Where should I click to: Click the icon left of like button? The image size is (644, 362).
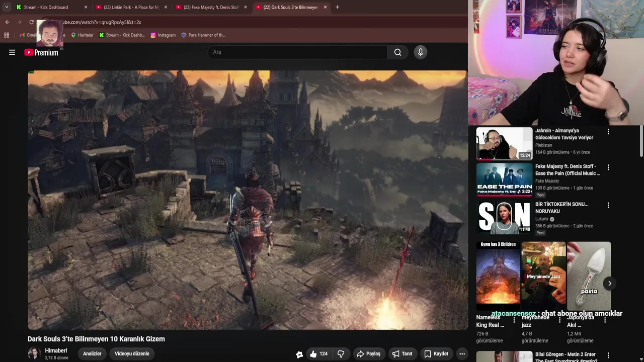click(x=299, y=354)
